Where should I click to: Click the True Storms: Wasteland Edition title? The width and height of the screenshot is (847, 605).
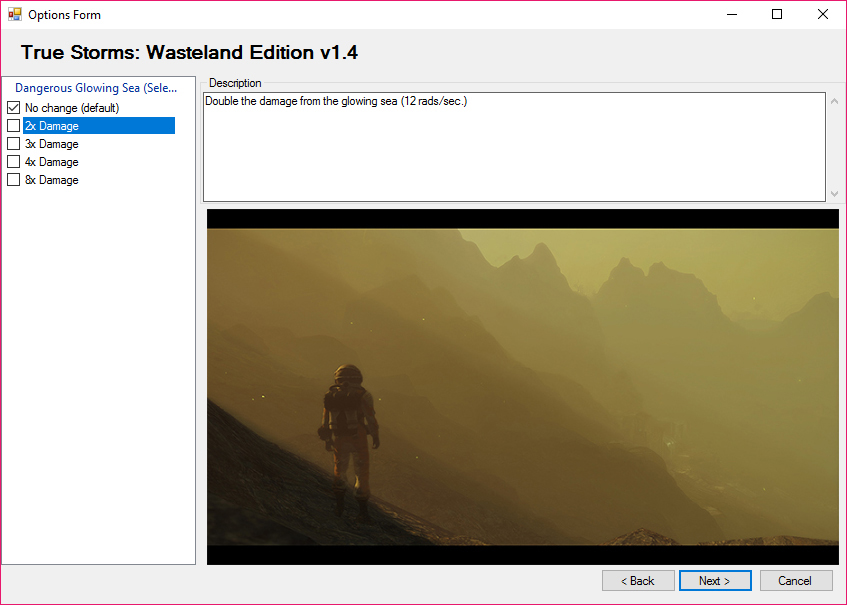(189, 52)
